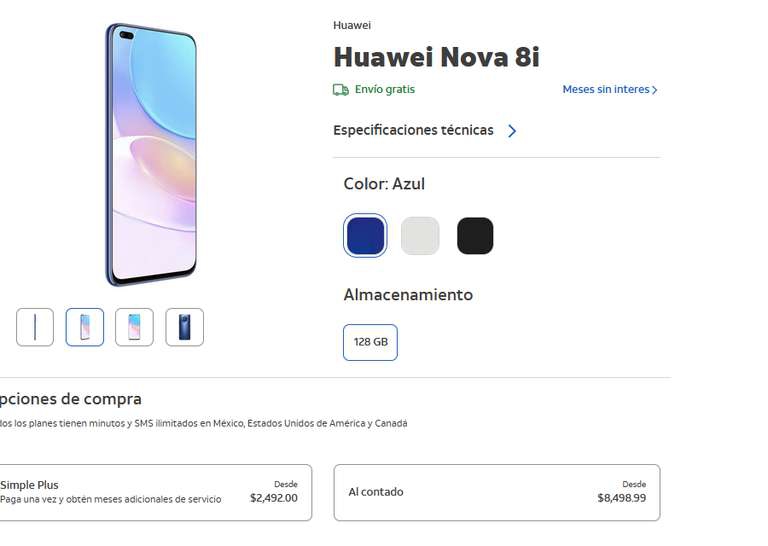Open the Especificaciones técnicas chevron arrow
Image resolution: width=768 pixels, height=546 pixels.
click(512, 131)
